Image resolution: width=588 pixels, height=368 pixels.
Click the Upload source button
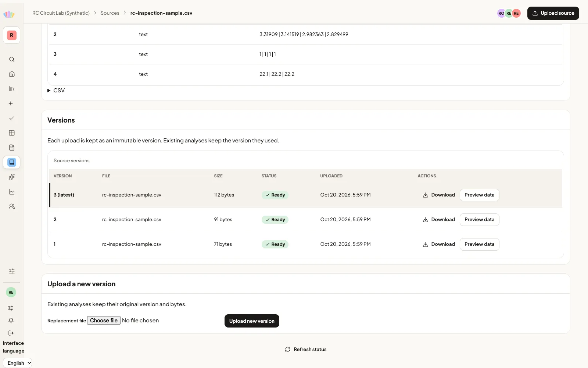point(553,13)
